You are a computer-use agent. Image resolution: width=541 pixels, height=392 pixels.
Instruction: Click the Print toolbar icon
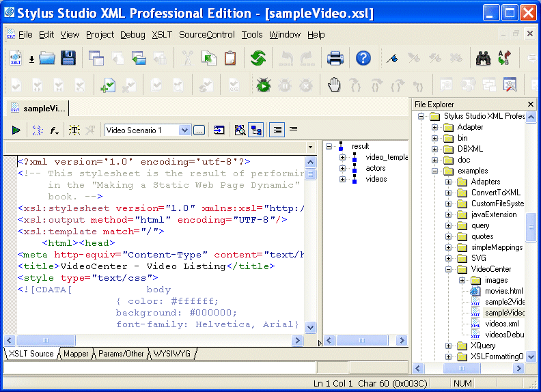click(x=335, y=58)
